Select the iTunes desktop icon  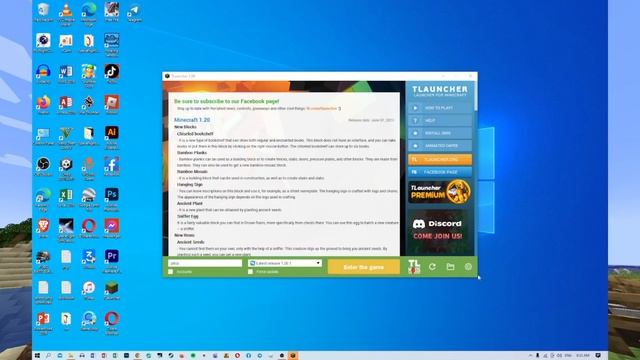coord(89,290)
